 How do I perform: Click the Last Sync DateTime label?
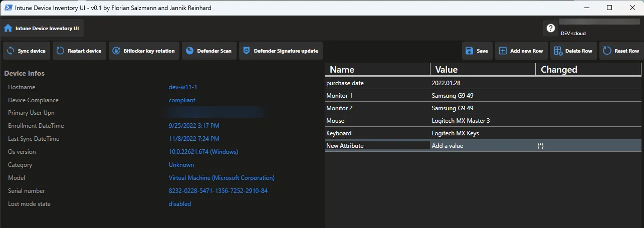(x=34, y=139)
